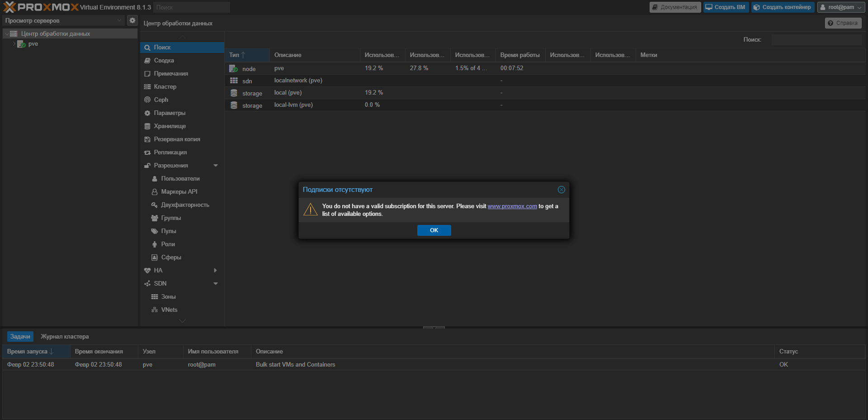Image resolution: width=868 pixels, height=420 pixels.
Task: Click the Зоны grid icon
Action: (x=155, y=297)
